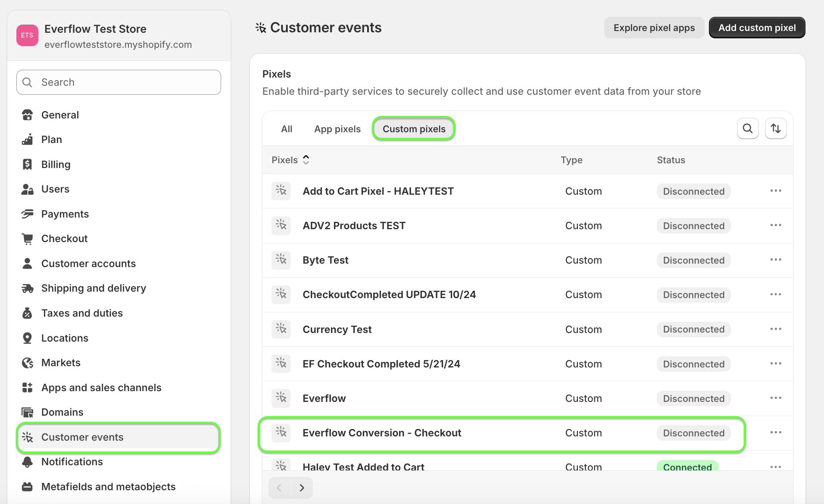Screen dimensions: 824x504
Task: Click the Billing receipt icon
Action: [28, 165]
